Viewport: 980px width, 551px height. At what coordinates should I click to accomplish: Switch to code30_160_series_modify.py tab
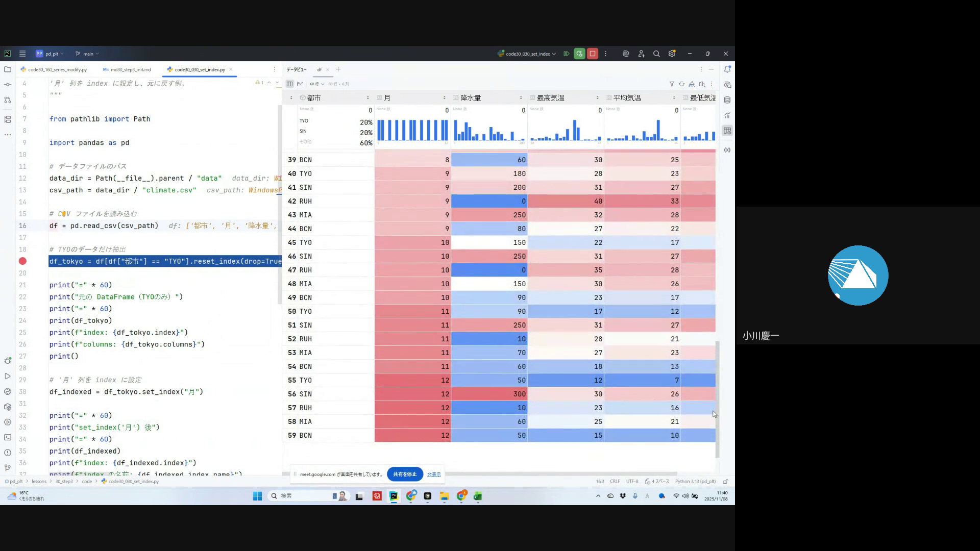coord(57,69)
